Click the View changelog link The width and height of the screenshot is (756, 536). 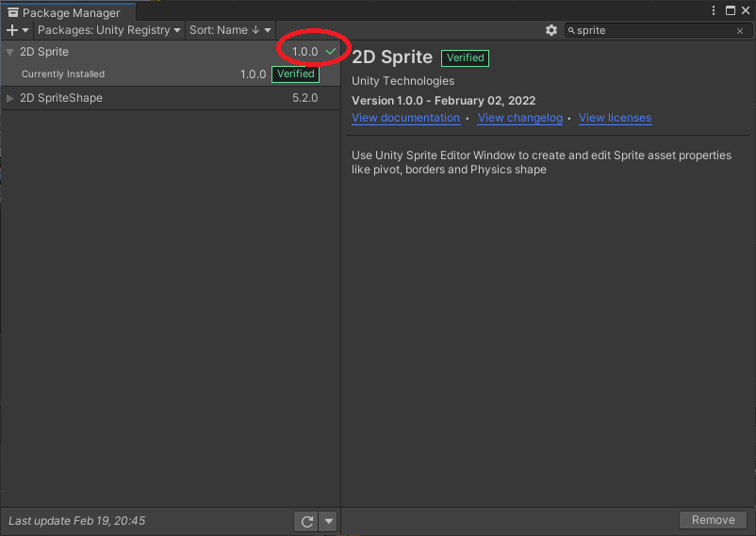[x=519, y=118]
